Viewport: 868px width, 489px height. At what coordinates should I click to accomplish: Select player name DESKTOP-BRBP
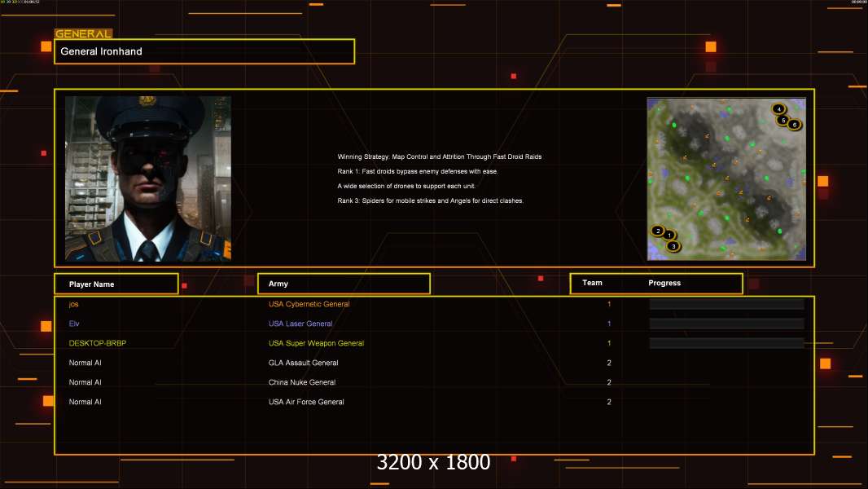tap(98, 343)
